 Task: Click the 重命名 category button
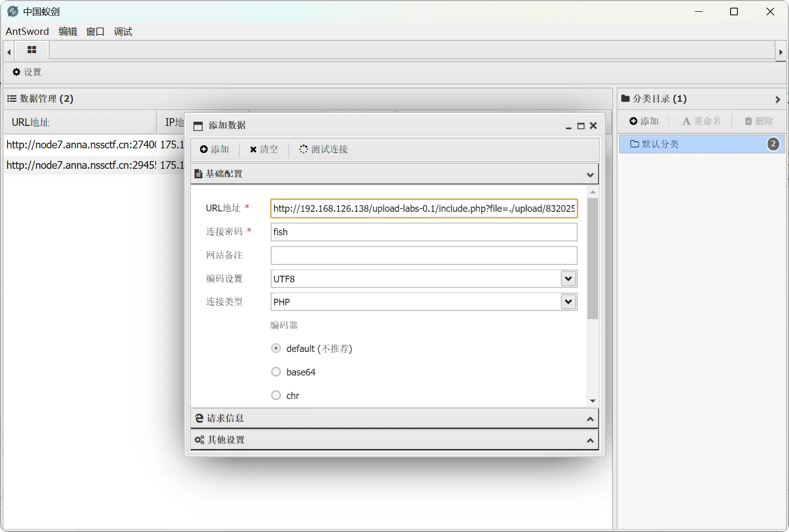[702, 121]
